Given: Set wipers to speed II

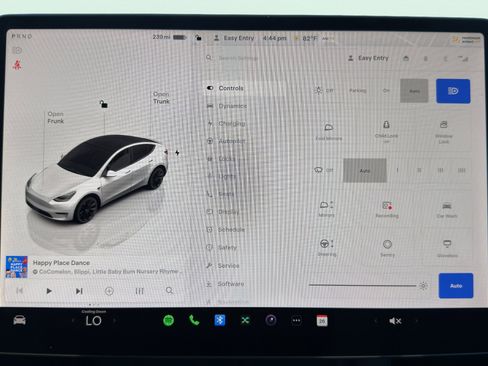Looking at the screenshot, I should coord(419,170).
